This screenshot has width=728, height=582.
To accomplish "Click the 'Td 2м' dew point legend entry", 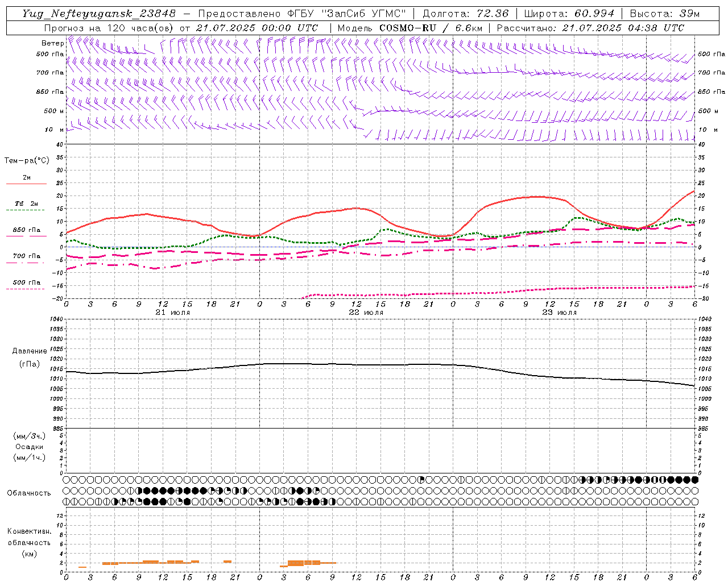I will click(x=27, y=203).
